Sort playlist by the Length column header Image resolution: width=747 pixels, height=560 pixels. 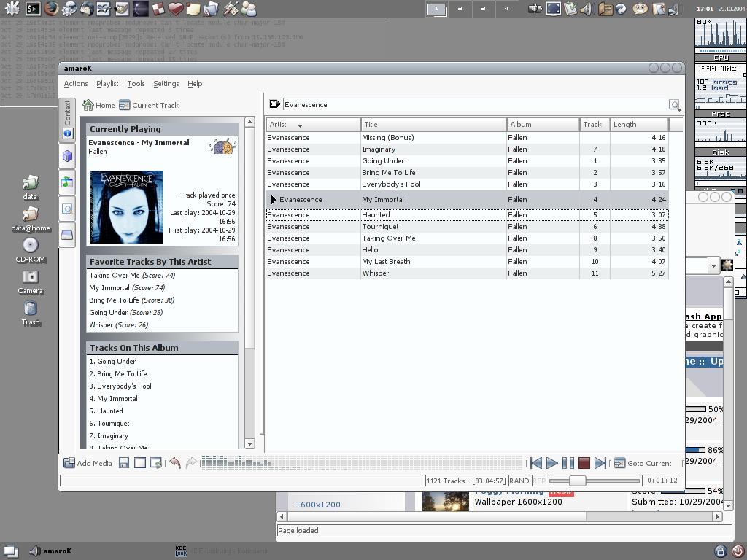tap(639, 124)
